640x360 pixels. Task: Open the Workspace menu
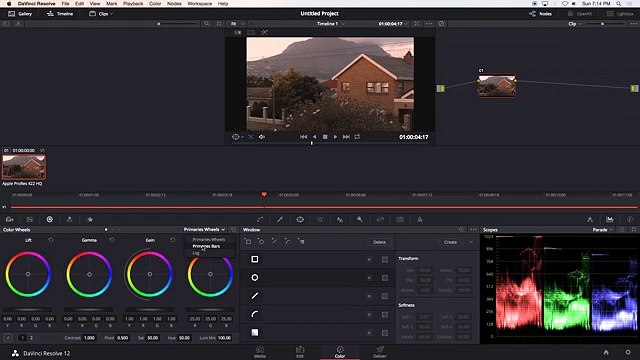pyautogui.click(x=200, y=3)
